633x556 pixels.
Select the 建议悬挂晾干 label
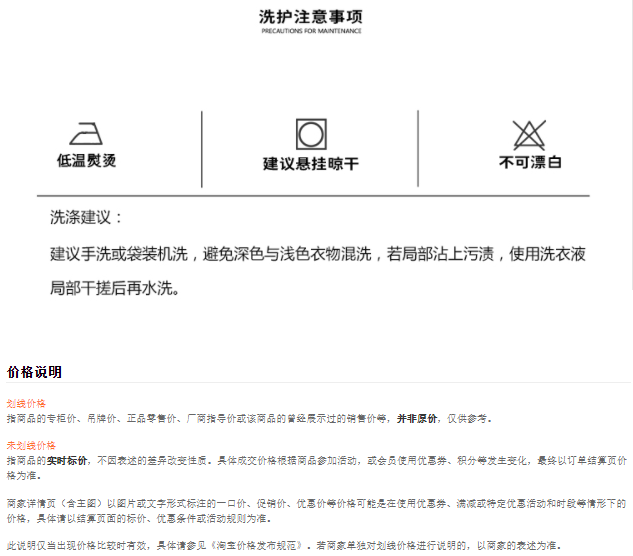[311, 163]
